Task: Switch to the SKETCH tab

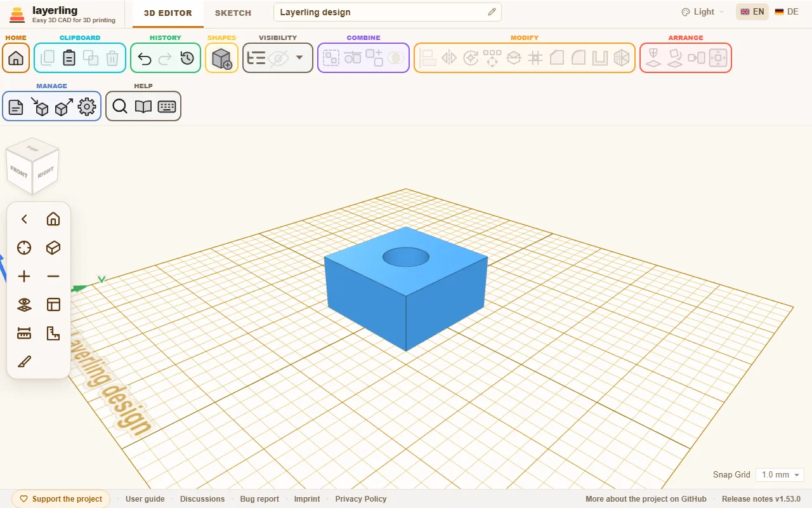Action: pos(233,13)
